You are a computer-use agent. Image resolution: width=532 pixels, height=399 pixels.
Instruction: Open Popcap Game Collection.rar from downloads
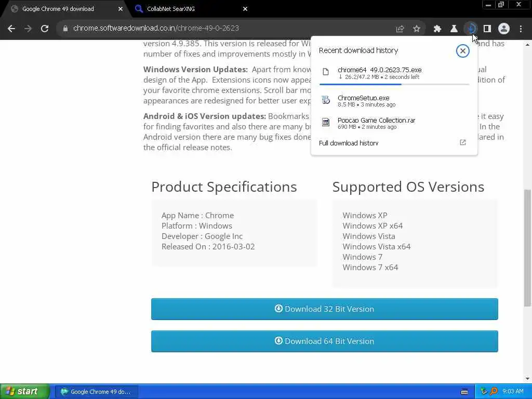[x=394, y=123]
